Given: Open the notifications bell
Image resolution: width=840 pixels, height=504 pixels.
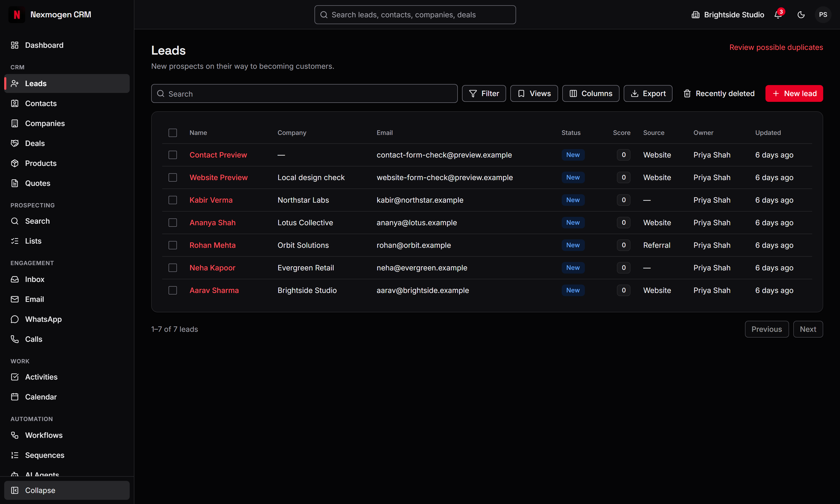Looking at the screenshot, I should [x=778, y=15].
